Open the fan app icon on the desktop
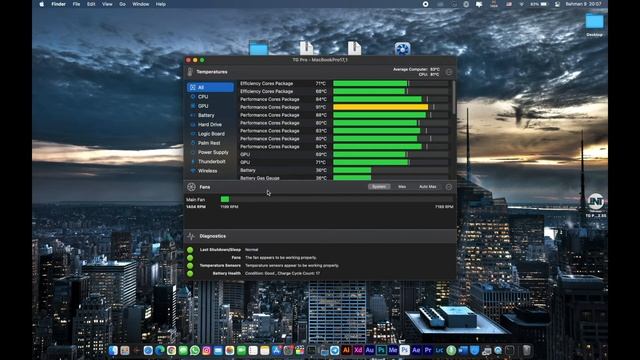The height and width of the screenshot is (360, 640). pyautogui.click(x=402, y=49)
